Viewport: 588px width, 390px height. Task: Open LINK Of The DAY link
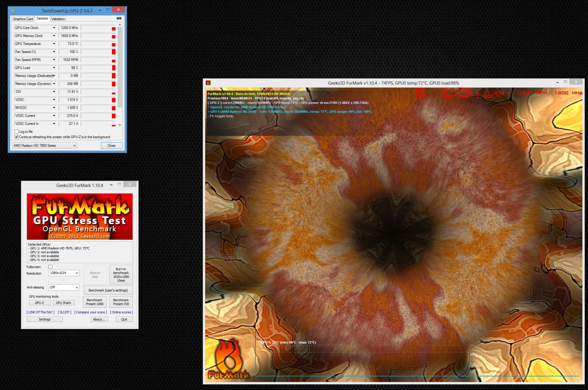[40, 313]
